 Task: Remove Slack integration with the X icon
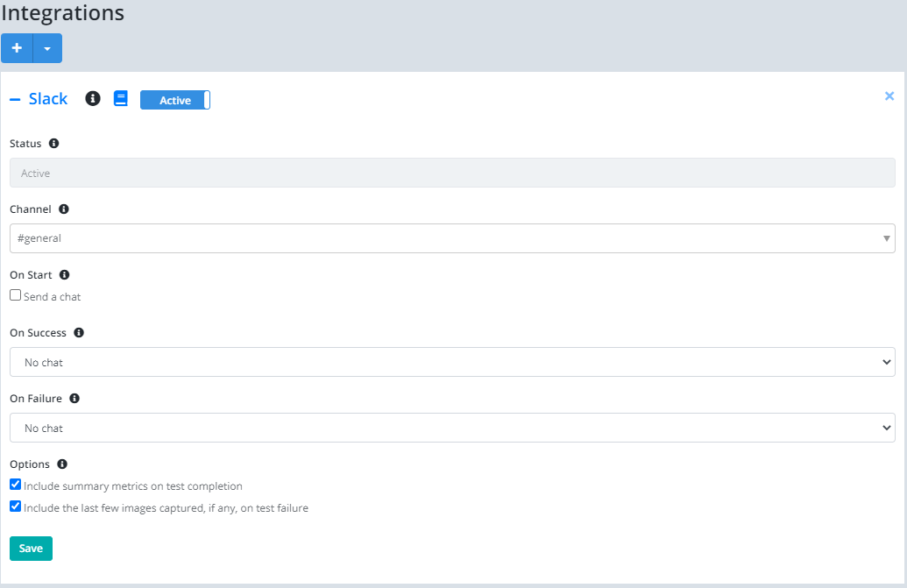889,96
